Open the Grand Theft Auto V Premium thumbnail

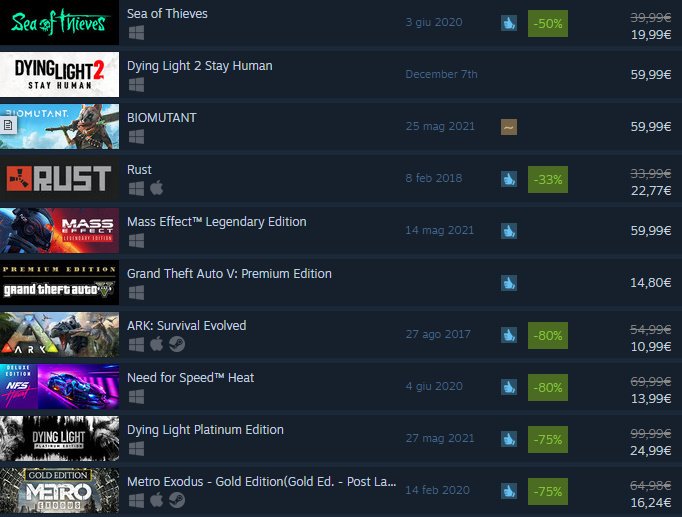tap(59, 283)
